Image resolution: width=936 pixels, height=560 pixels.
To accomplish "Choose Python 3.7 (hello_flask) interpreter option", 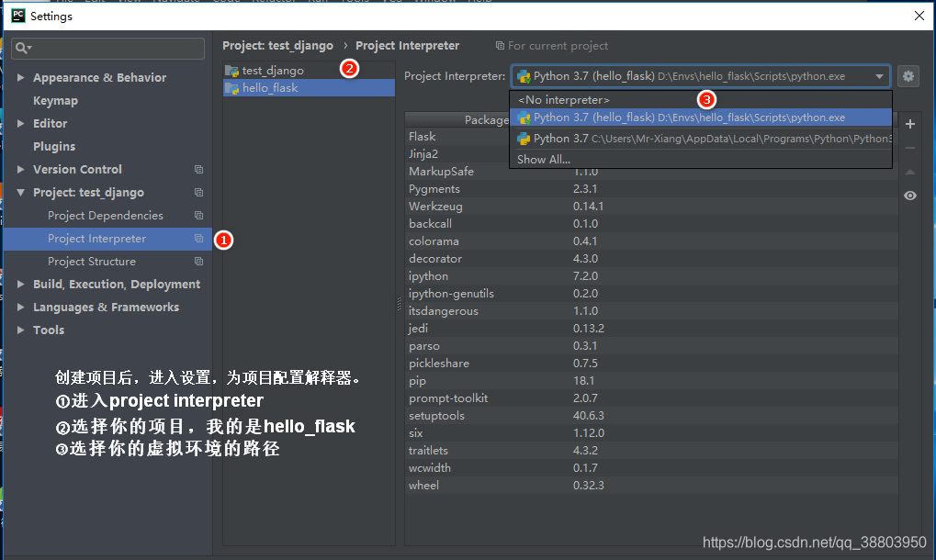I will point(701,118).
